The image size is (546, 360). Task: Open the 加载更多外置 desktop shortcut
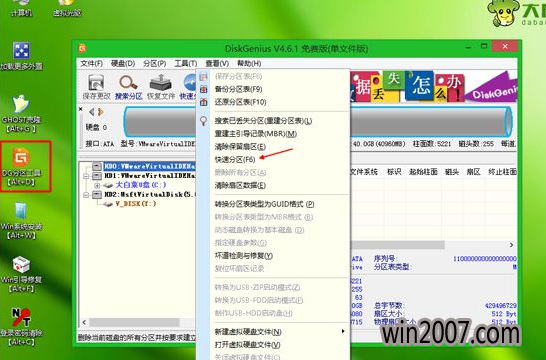point(22,56)
